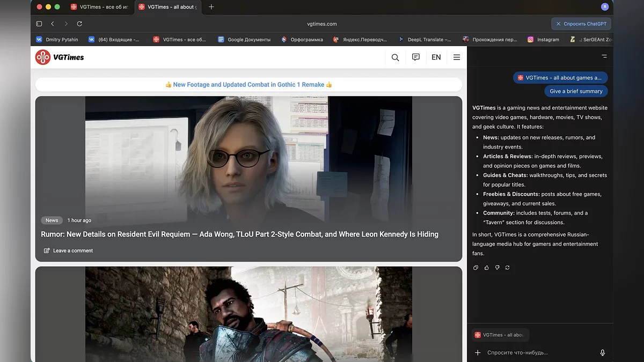Go back to the previous page

53,24
